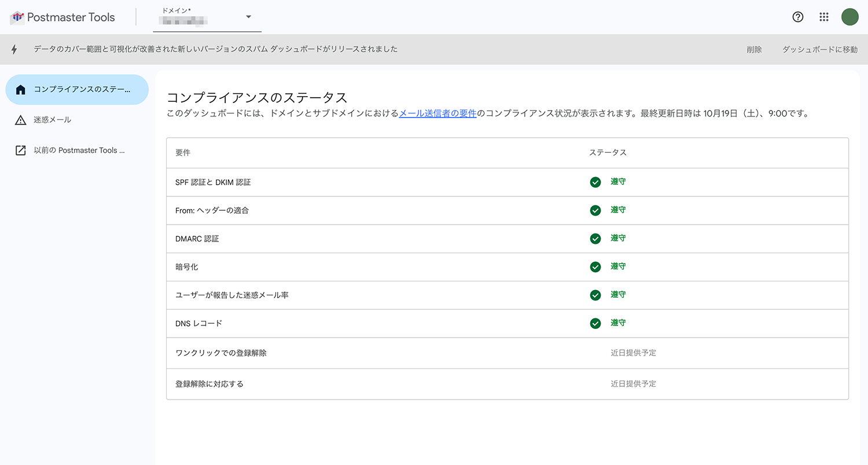Click the lightning bolt icon in the banner
Image resolution: width=868 pixels, height=465 pixels.
14,49
